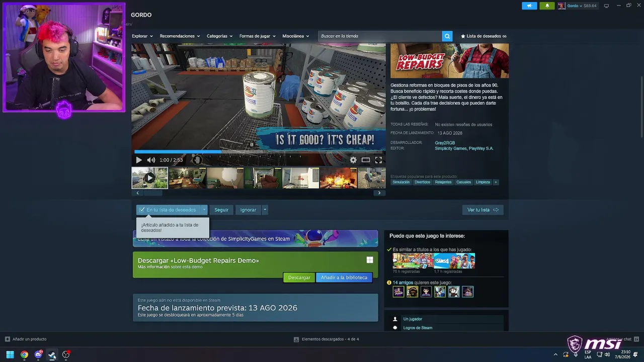Launch Google Chrome from the taskbar
The height and width of the screenshot is (362, 644).
tap(24, 354)
